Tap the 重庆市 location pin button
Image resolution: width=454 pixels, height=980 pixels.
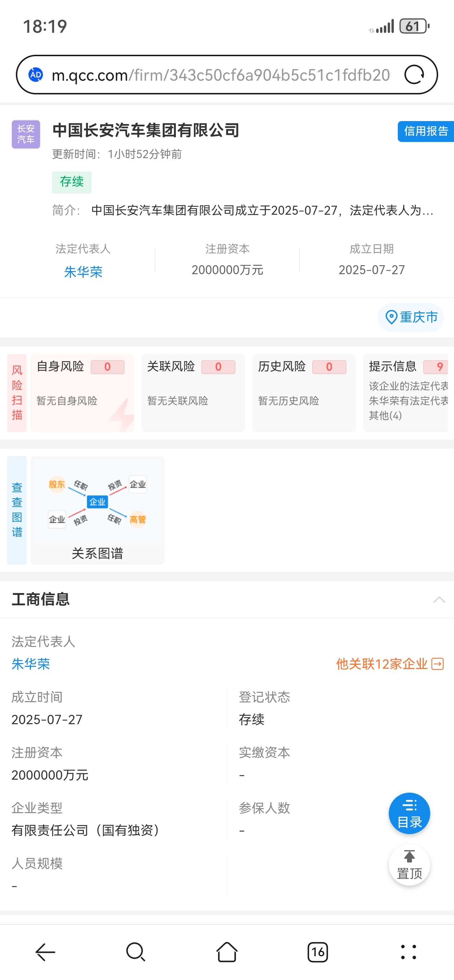click(411, 317)
